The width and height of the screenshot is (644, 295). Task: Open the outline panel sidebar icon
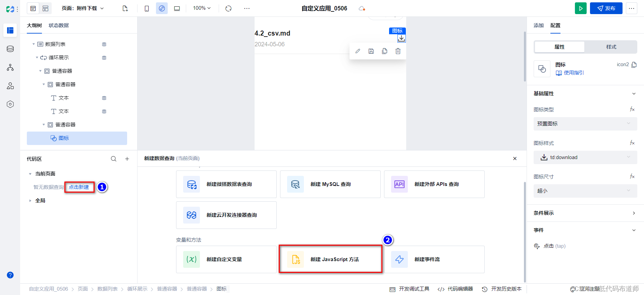point(10,30)
